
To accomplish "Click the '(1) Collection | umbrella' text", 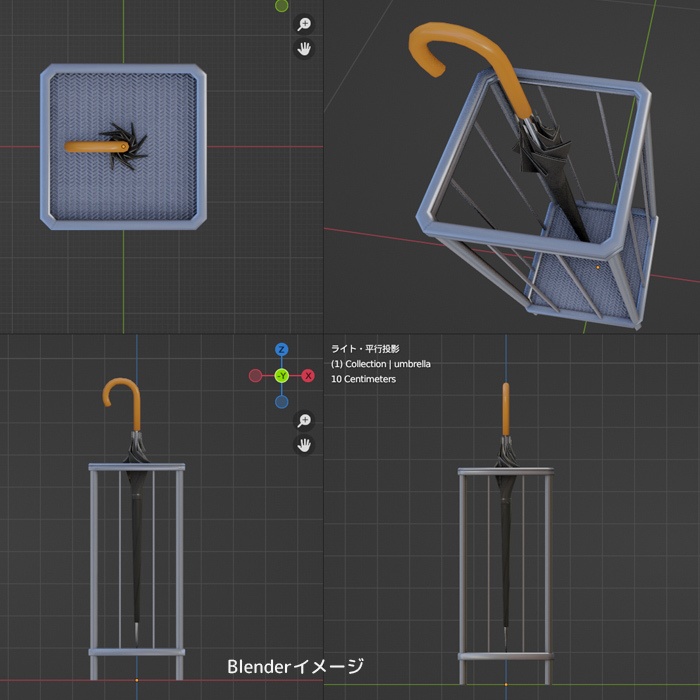I will point(381,364).
